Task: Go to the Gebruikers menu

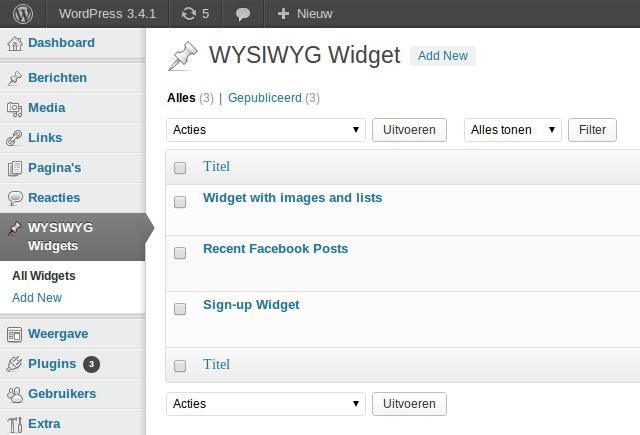Action: click(x=62, y=394)
